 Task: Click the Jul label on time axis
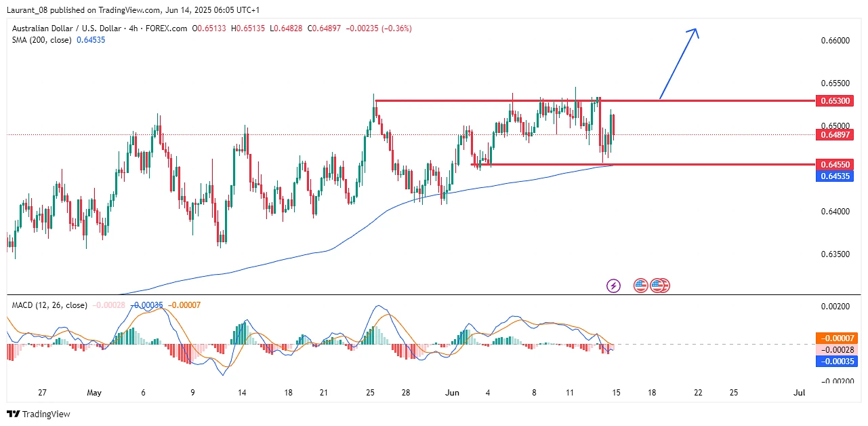pyautogui.click(x=799, y=393)
